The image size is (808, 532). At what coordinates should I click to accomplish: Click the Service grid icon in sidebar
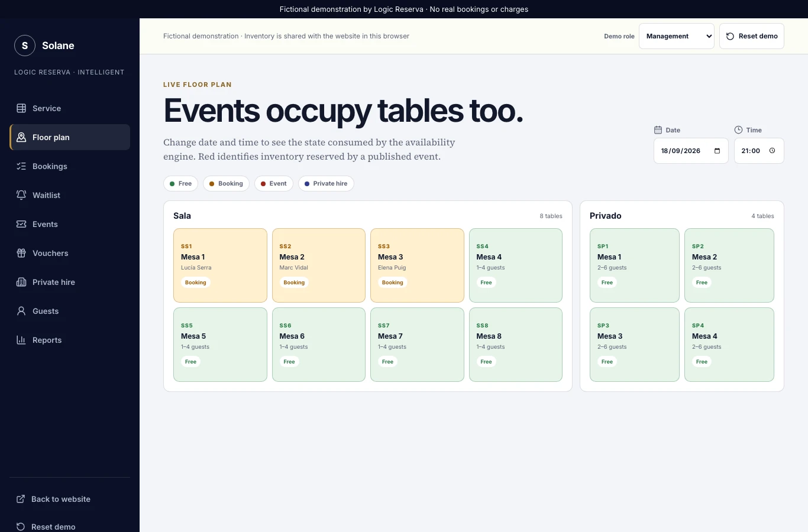tap(21, 108)
